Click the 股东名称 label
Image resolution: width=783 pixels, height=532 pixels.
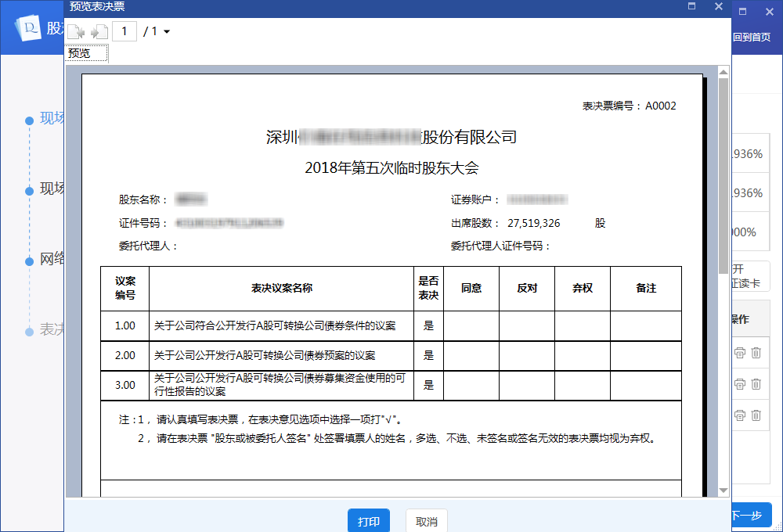[x=143, y=199]
